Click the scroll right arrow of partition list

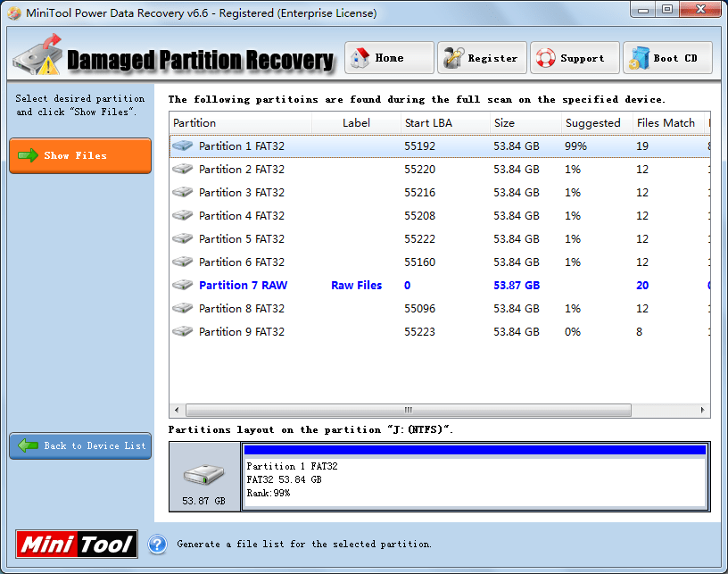click(x=702, y=410)
